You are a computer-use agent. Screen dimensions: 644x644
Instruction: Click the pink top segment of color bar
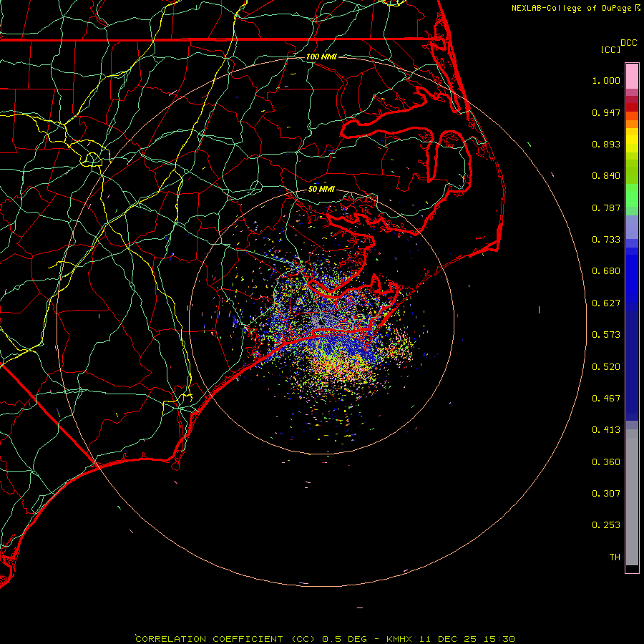pos(632,77)
